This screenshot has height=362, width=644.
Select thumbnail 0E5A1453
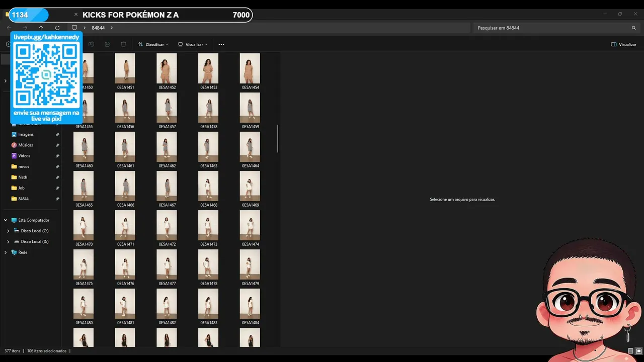coord(208,68)
